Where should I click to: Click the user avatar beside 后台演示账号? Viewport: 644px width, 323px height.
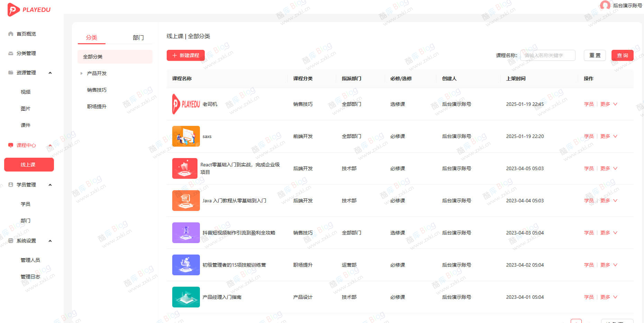(605, 6)
